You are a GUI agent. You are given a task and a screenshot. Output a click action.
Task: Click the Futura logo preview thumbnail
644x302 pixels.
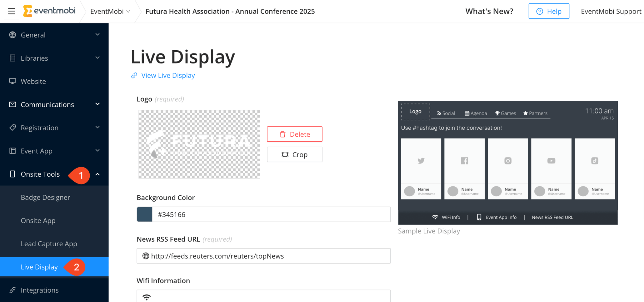click(x=199, y=144)
